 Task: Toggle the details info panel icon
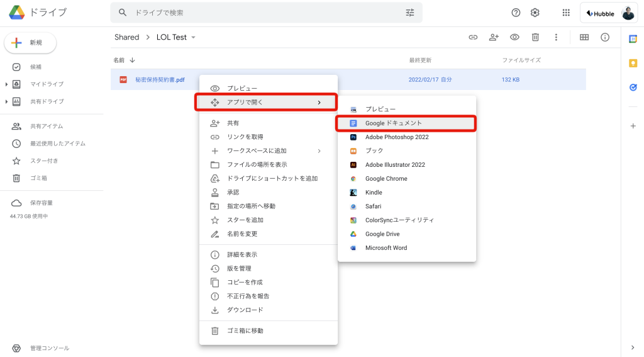pyautogui.click(x=605, y=37)
